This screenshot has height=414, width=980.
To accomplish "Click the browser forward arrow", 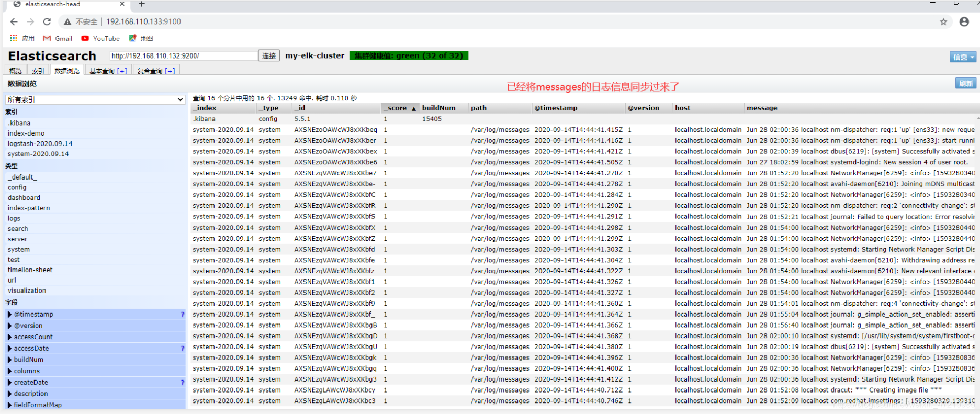I will (30, 21).
